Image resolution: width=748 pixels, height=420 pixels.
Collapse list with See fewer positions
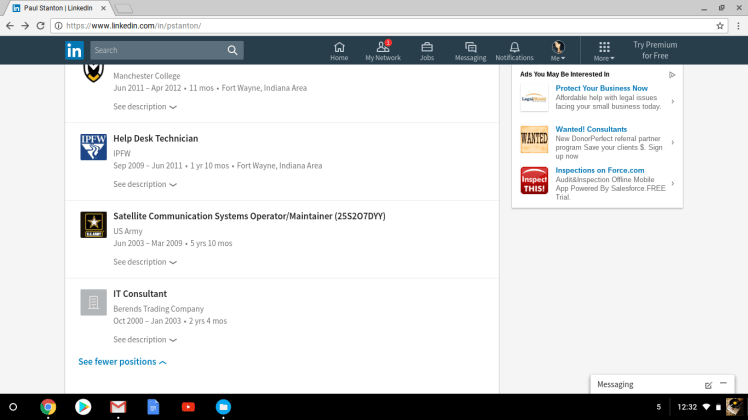click(x=123, y=362)
